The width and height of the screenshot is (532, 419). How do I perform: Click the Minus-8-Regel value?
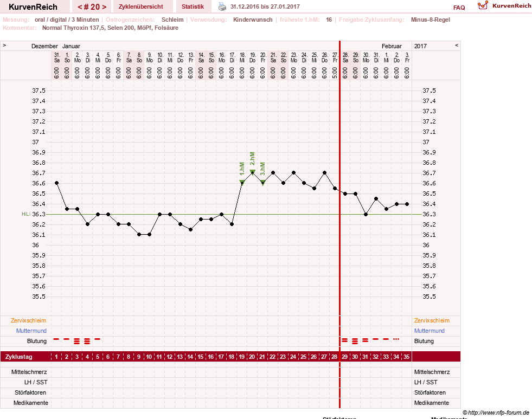click(430, 20)
